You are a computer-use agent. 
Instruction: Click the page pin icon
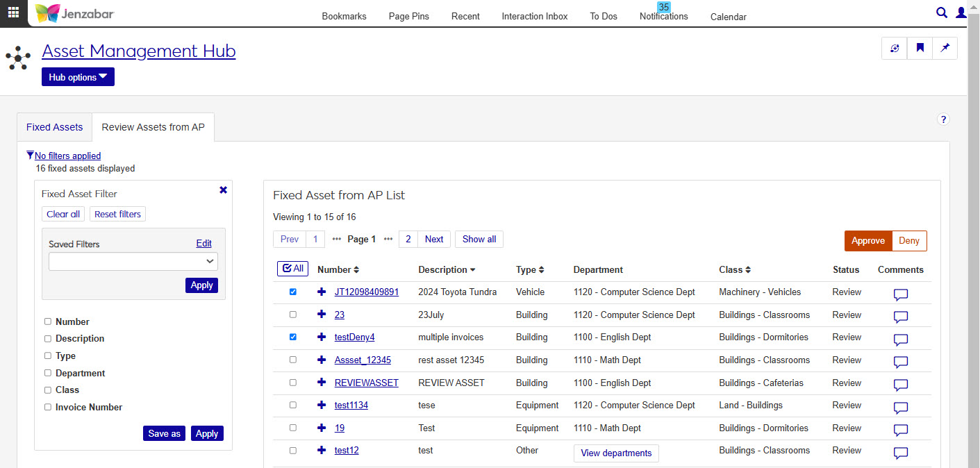pos(945,48)
